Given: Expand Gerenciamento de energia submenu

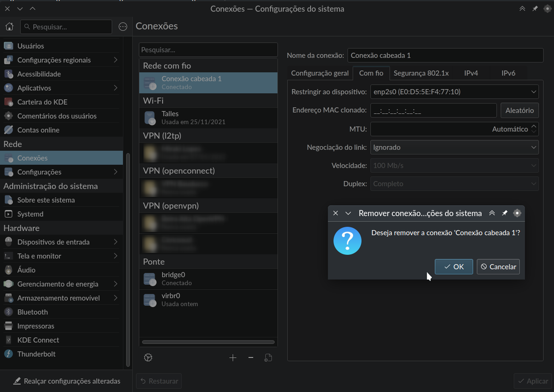Looking at the screenshot, I should 116,284.
